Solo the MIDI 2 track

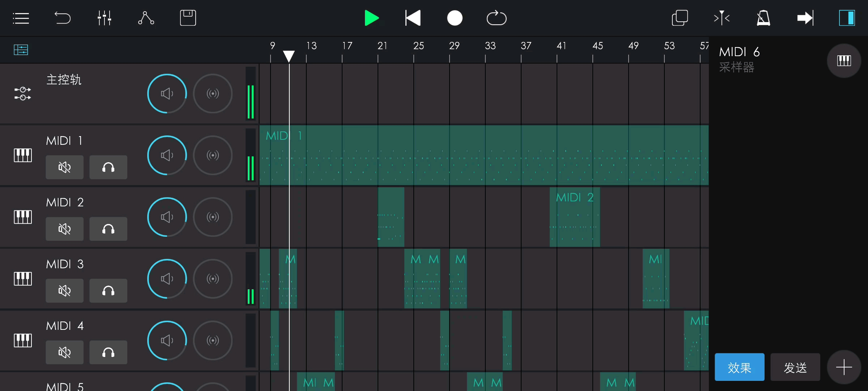click(x=108, y=229)
